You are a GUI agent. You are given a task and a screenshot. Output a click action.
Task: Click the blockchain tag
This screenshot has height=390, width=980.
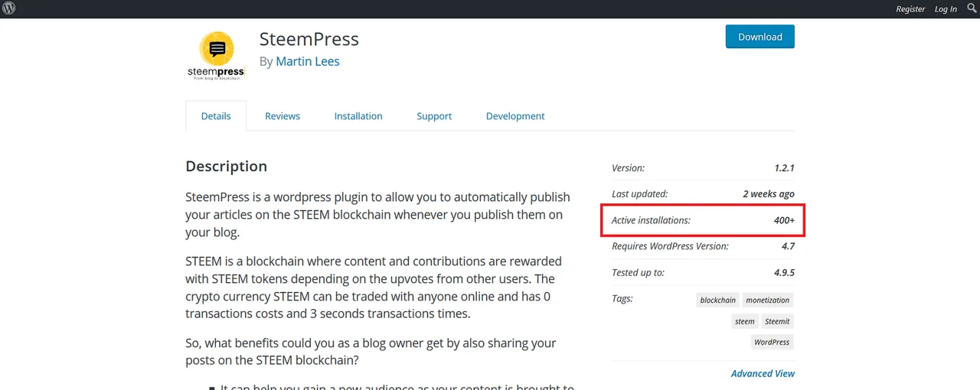(717, 301)
